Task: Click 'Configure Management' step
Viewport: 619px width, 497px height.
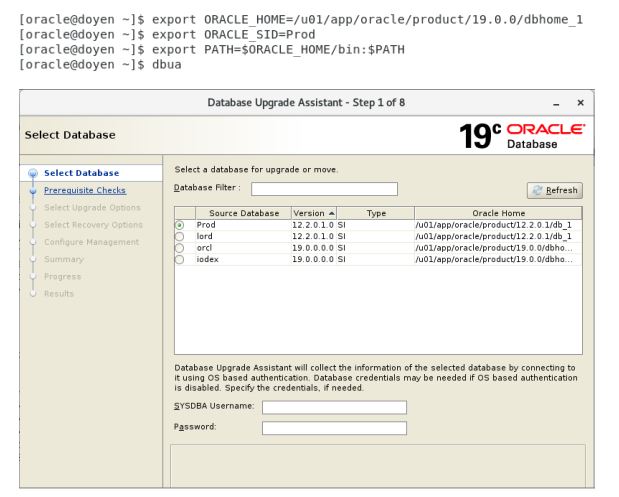Action: point(91,242)
